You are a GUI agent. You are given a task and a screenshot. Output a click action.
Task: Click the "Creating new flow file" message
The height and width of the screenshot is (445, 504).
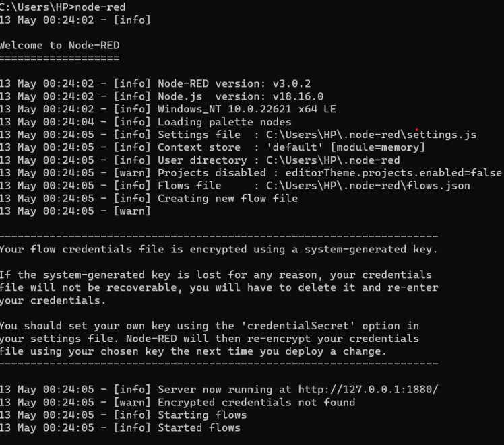[227, 199]
